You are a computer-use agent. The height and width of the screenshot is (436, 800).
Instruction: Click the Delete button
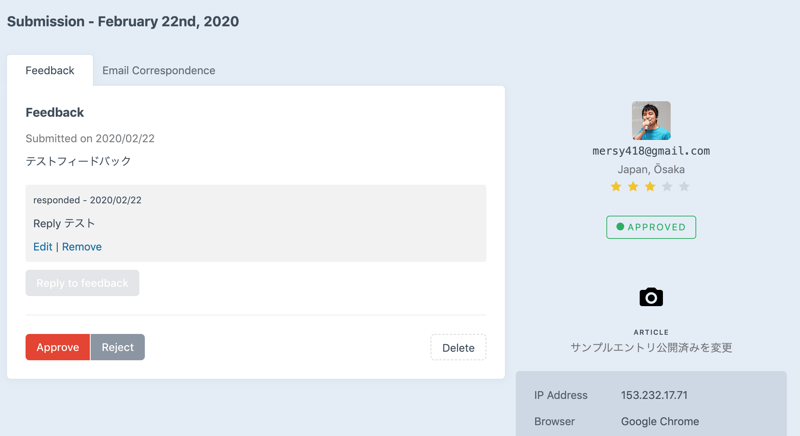458,348
